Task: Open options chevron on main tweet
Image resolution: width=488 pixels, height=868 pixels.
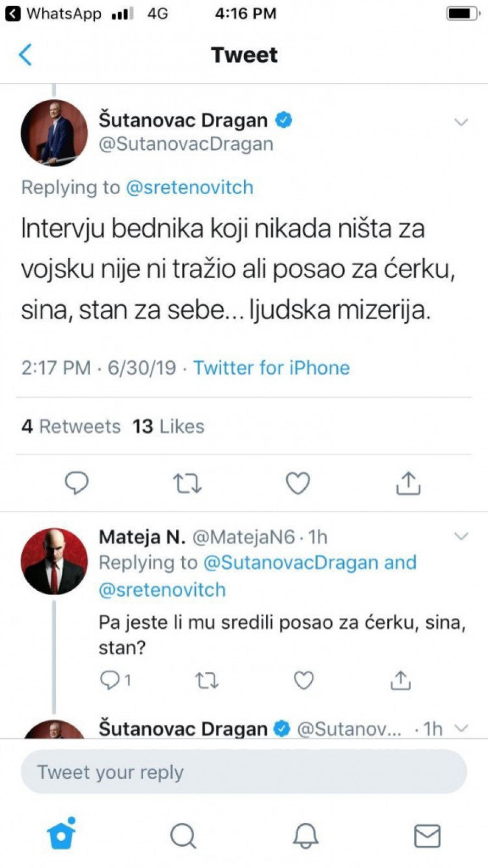Action: pos(461,122)
